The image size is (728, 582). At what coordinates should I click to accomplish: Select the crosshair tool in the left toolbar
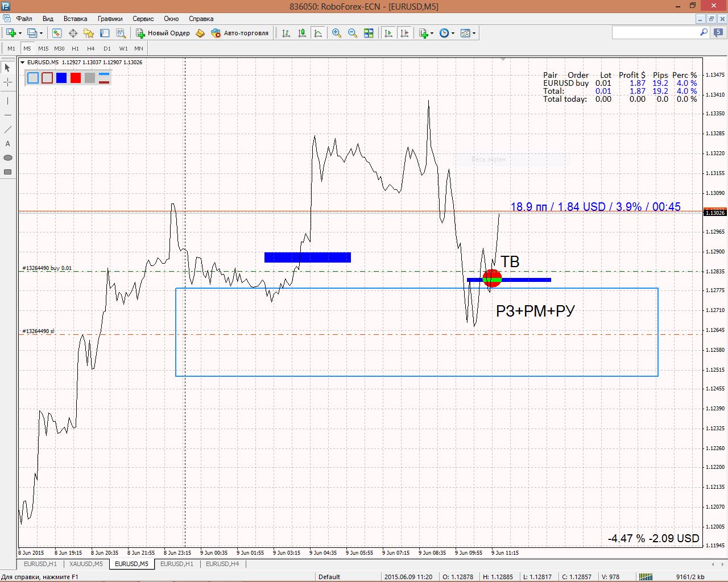pyautogui.click(x=7, y=82)
